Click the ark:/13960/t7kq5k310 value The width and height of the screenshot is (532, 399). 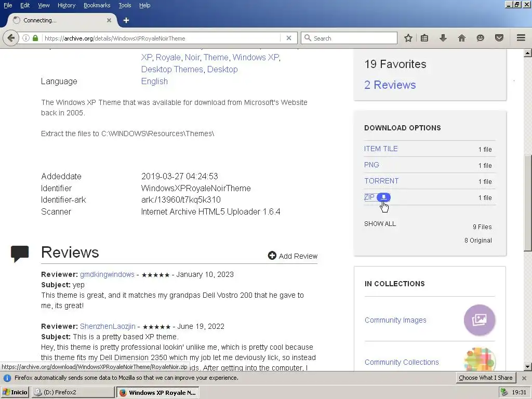click(x=181, y=200)
